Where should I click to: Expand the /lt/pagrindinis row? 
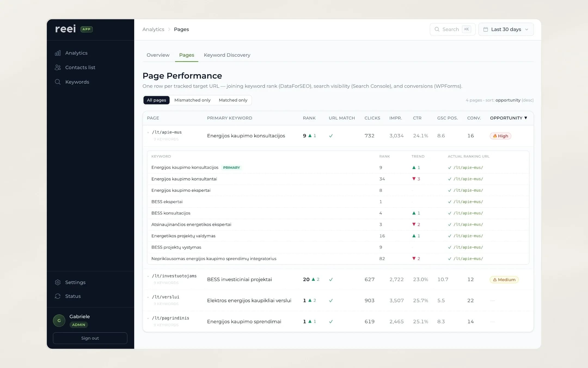(x=148, y=318)
